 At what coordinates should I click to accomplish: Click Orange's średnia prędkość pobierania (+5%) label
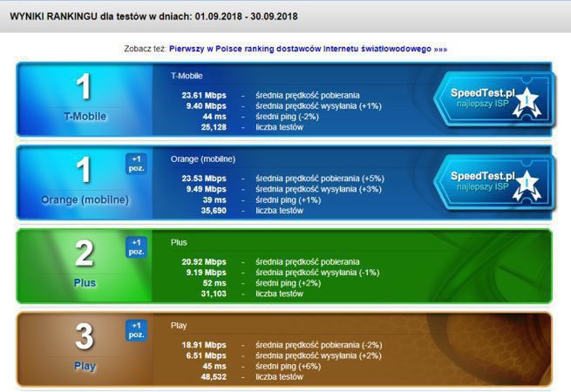pos(320,179)
